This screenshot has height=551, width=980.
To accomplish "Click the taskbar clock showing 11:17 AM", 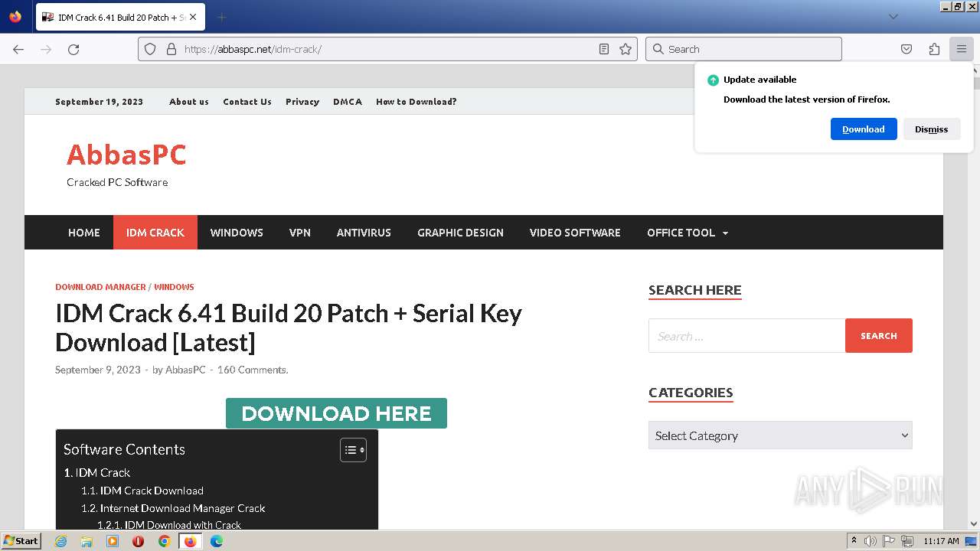I will [941, 541].
